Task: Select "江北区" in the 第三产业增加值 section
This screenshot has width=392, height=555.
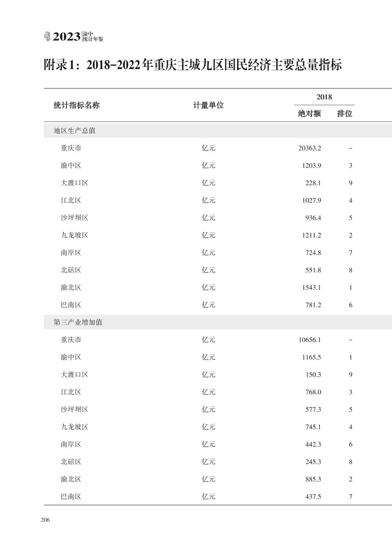Action: (x=71, y=392)
